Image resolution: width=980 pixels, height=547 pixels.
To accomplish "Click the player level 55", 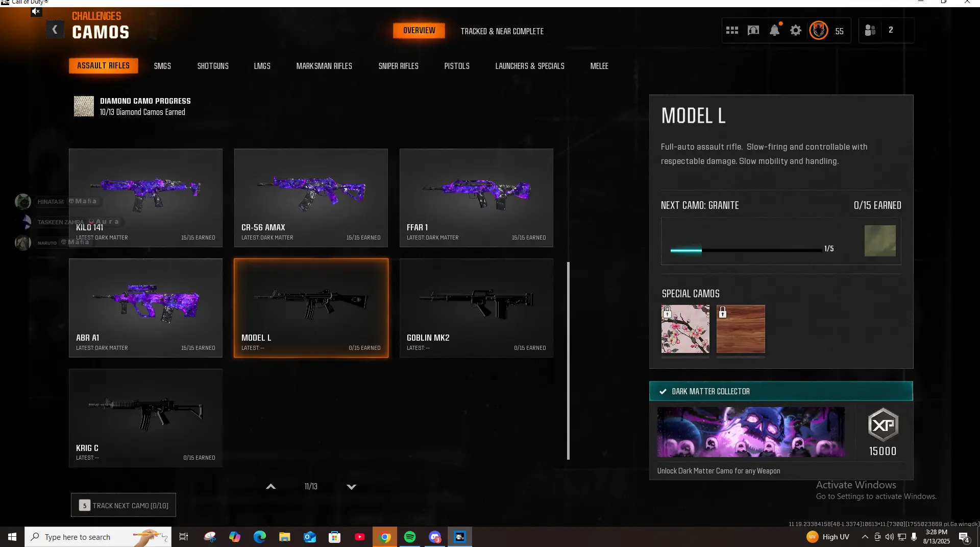I will point(840,31).
